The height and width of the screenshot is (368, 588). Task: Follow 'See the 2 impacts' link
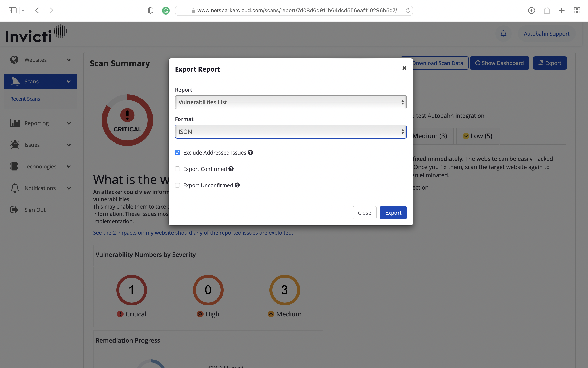tap(193, 233)
